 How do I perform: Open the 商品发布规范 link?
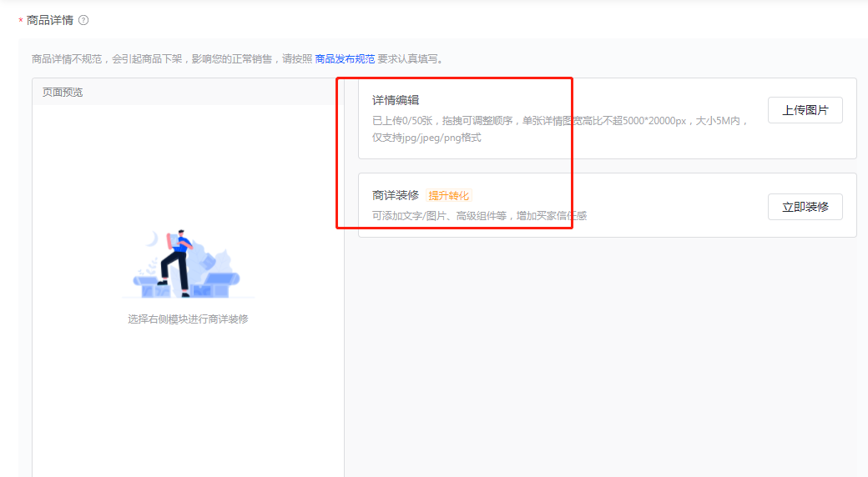tap(345, 59)
